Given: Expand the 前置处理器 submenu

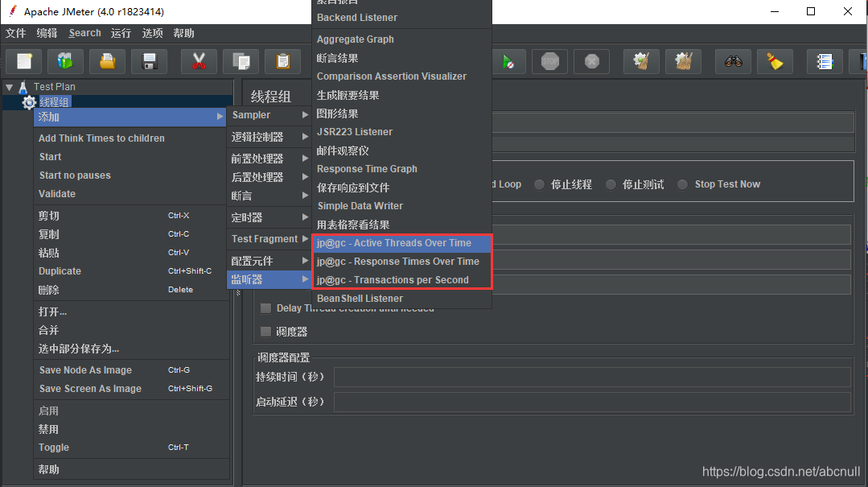Looking at the screenshot, I should coord(269,159).
